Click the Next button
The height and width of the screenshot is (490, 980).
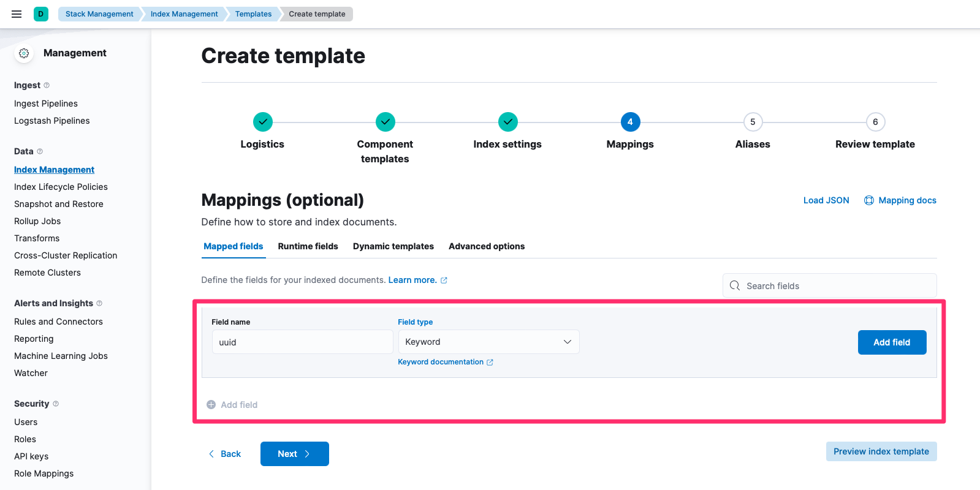[x=294, y=454]
